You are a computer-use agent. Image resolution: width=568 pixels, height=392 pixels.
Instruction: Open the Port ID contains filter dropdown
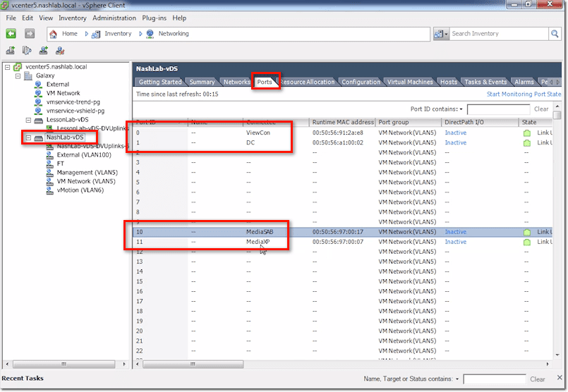pyautogui.click(x=461, y=109)
